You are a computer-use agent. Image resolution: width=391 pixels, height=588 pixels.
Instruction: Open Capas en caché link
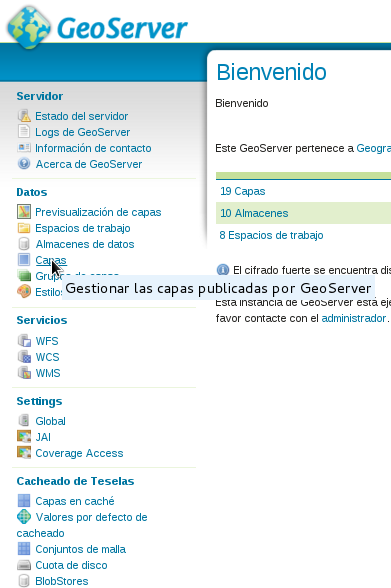coord(75,501)
